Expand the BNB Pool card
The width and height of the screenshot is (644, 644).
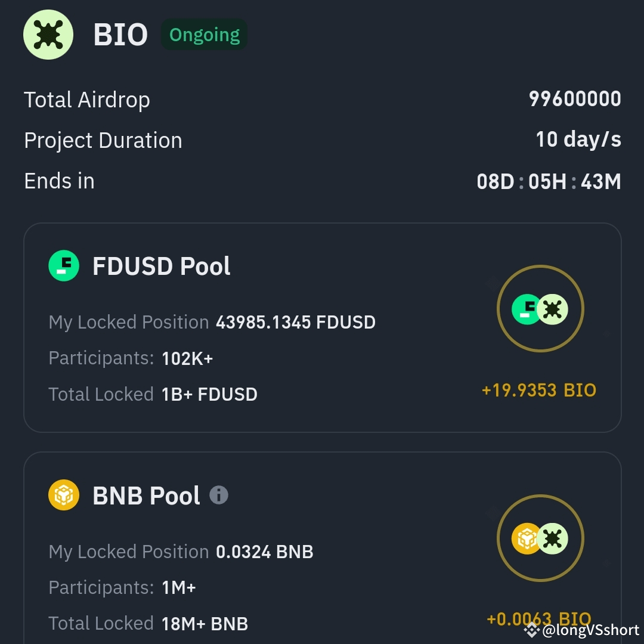[x=322, y=549]
